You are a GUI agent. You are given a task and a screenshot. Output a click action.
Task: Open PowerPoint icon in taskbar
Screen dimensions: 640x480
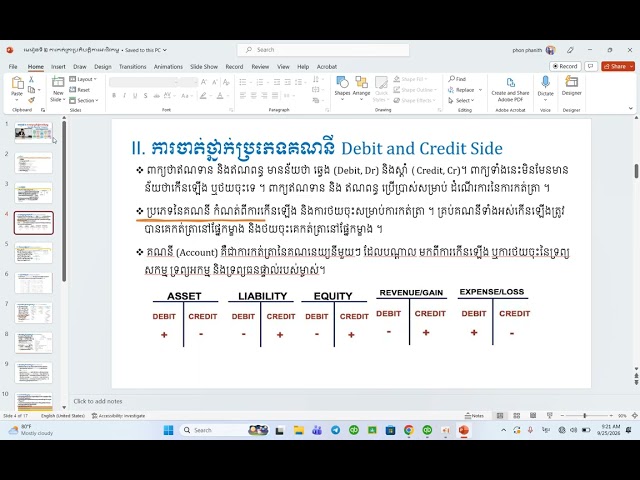click(463, 430)
